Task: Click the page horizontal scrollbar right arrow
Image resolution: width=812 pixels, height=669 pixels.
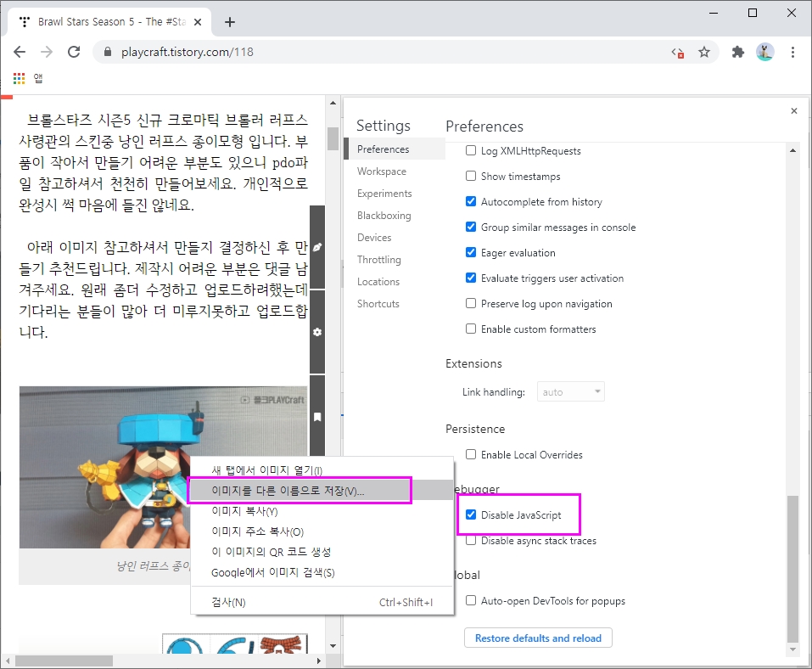Action: (318, 661)
